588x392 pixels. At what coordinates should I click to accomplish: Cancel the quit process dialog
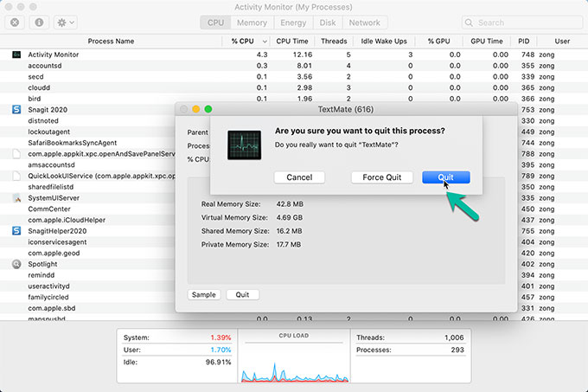tap(299, 177)
